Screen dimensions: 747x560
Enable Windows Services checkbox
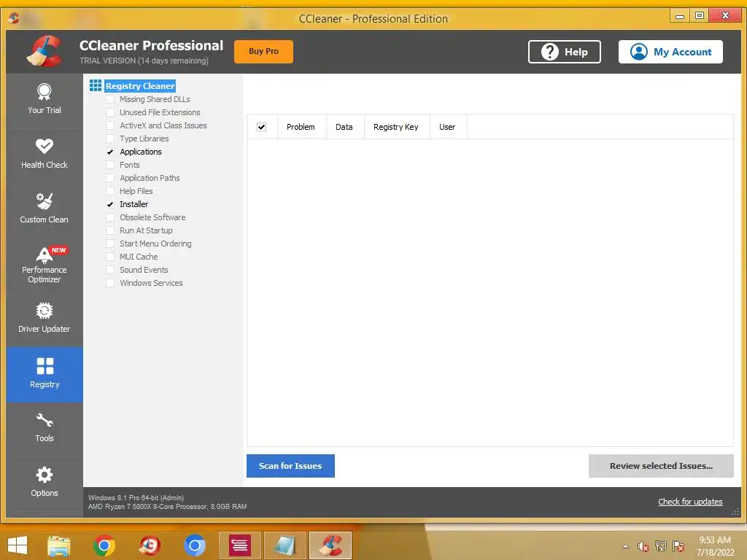(x=110, y=282)
